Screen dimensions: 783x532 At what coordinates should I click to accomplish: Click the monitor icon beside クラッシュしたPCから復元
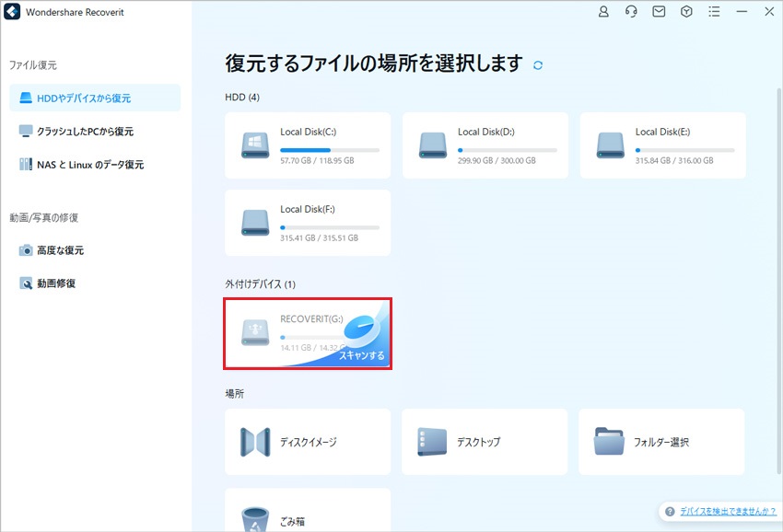[x=26, y=132]
